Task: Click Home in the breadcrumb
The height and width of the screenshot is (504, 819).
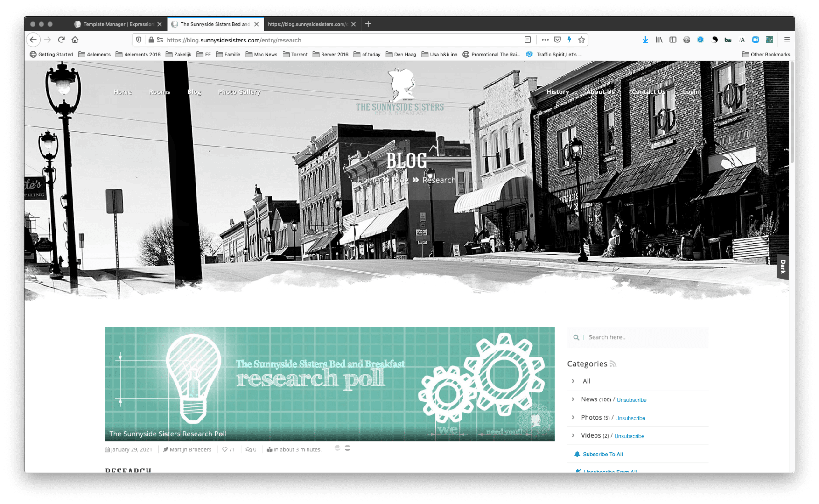Action: [368, 180]
